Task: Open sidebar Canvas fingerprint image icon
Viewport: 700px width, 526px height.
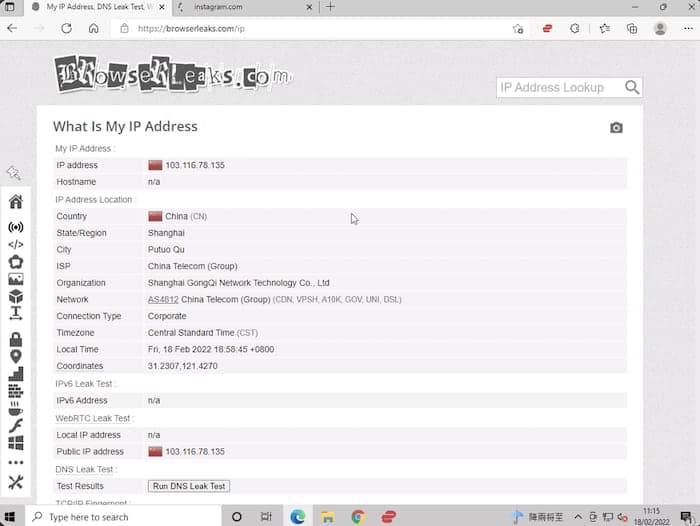Action: (x=16, y=279)
